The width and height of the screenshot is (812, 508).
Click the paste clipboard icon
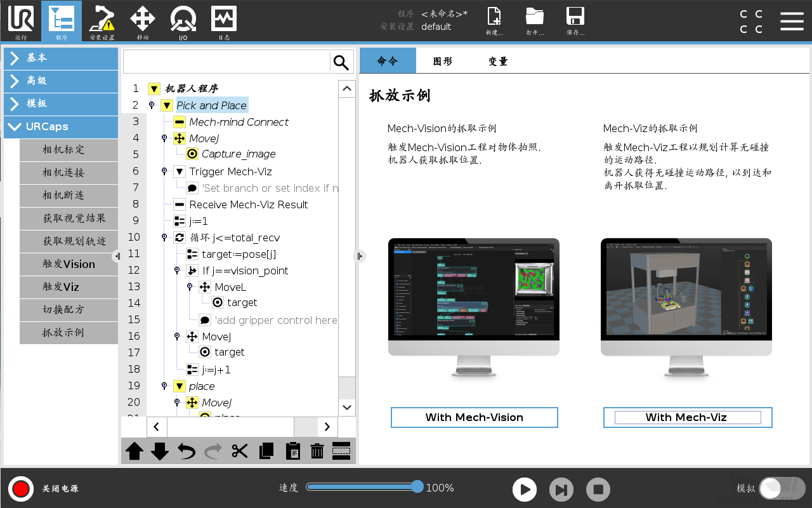click(292, 451)
